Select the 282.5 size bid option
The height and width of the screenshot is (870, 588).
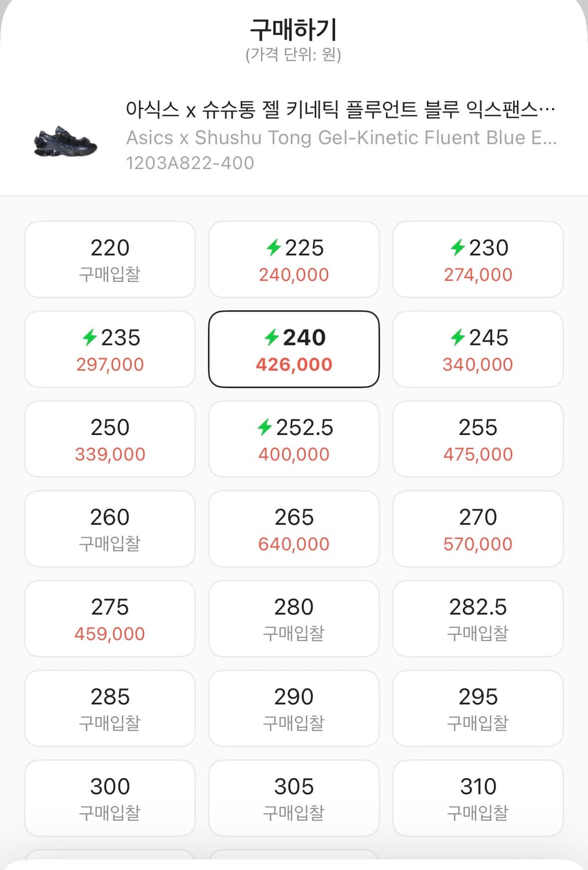478,619
